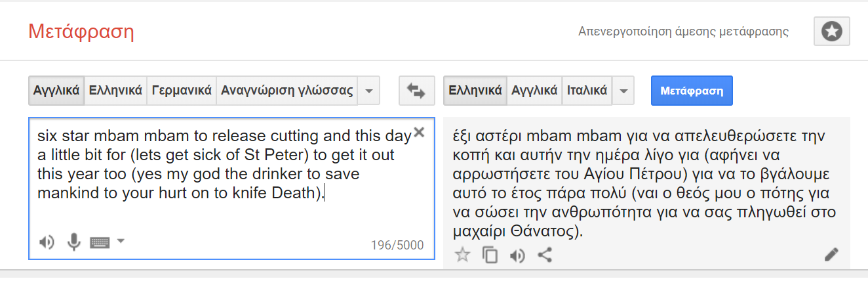Viewport: 868px width, 302px height.
Task: Activate microphone voice input
Action: [x=73, y=242]
